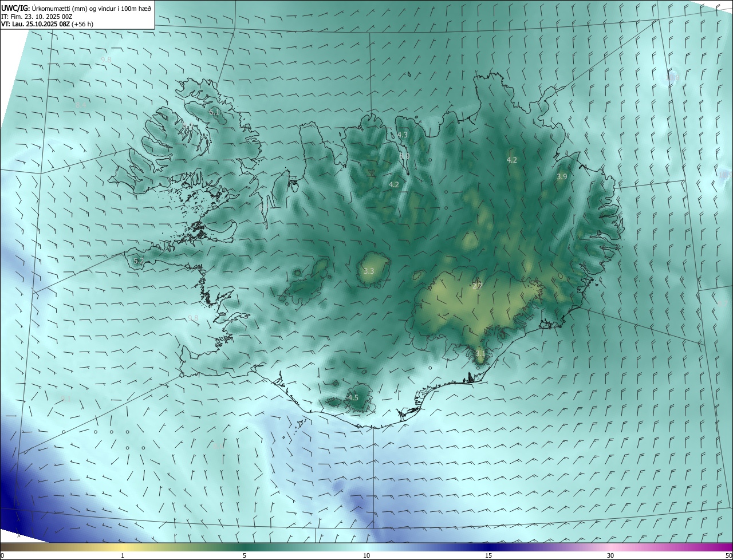Click the 4.2 value next to 3.9 in the northeast

(x=512, y=160)
